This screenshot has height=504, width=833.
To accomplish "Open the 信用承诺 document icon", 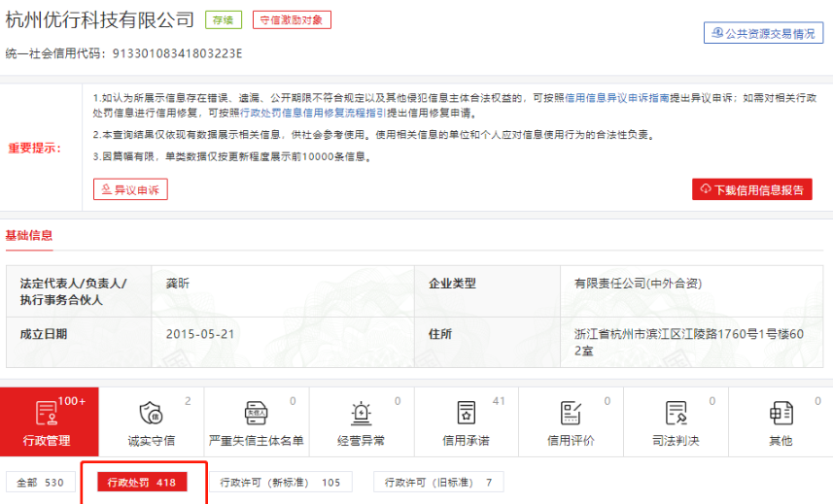I will 466,413.
